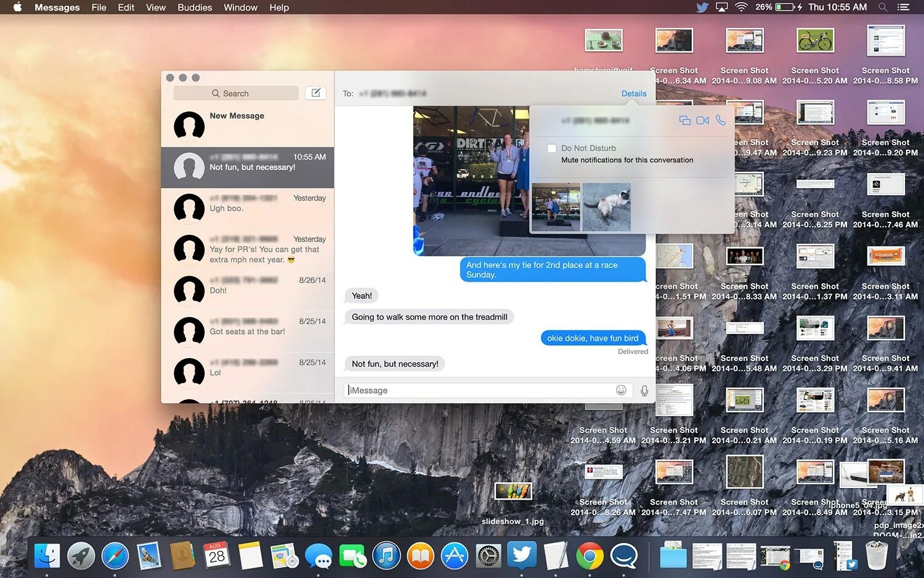This screenshot has width=924, height=578.
Task: Open Notification Center from menu bar
Action: 903,7
